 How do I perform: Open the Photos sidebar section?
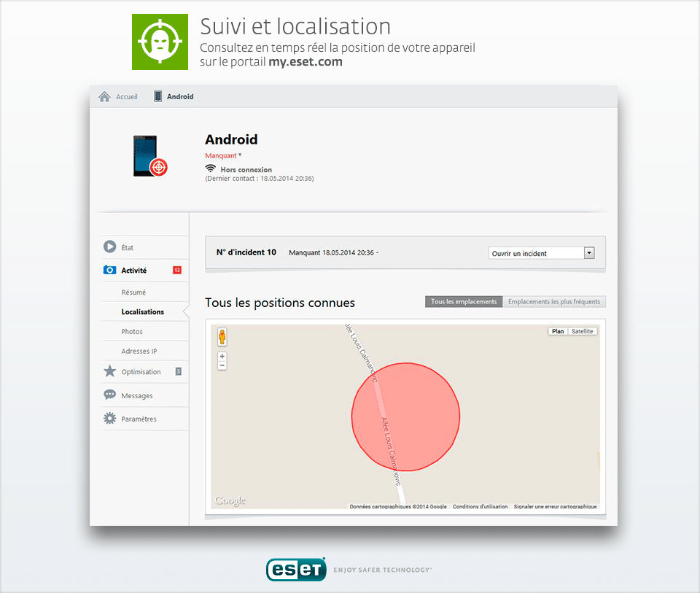pos(132,331)
